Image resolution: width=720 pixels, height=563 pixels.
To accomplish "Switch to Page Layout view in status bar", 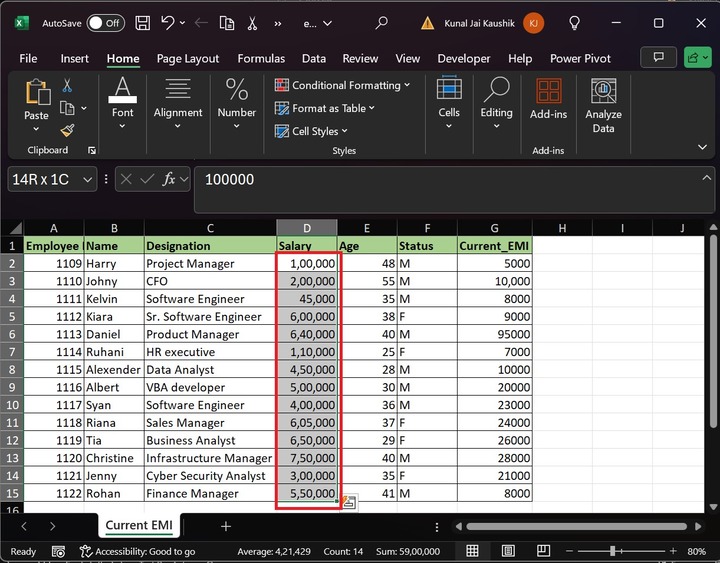I will click(506, 551).
